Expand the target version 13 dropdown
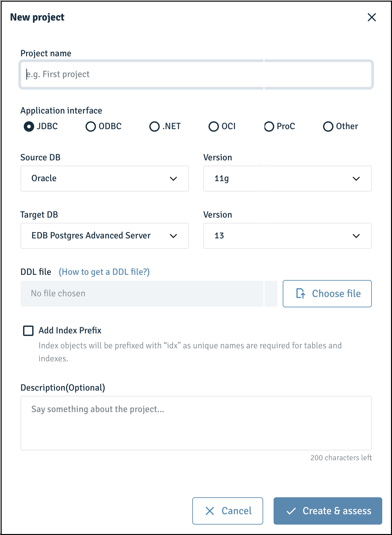The height and width of the screenshot is (535, 392). click(x=288, y=236)
